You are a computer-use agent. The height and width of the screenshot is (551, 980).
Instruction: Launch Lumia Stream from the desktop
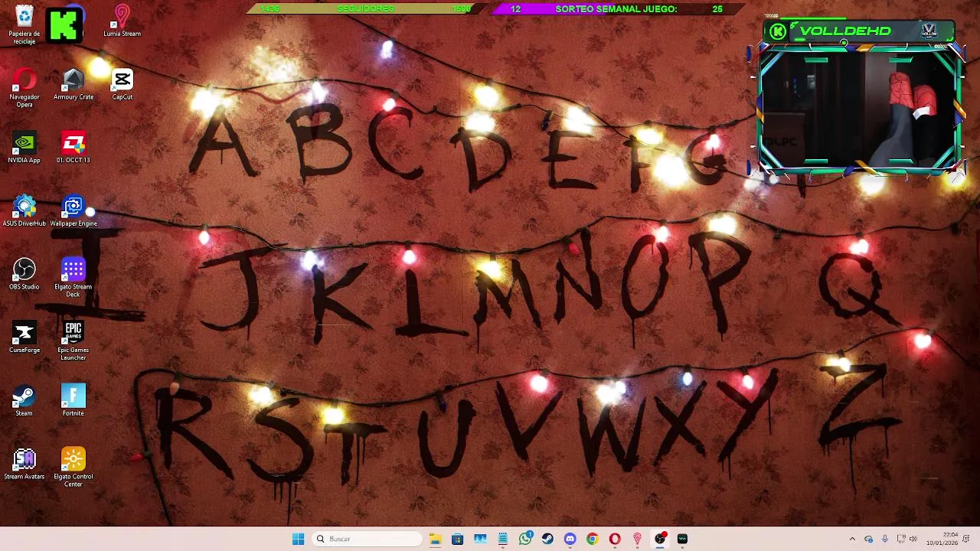(x=122, y=21)
